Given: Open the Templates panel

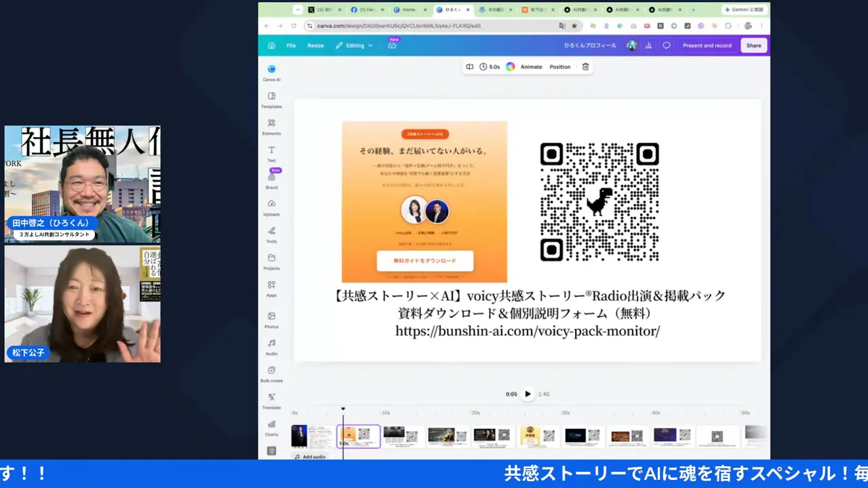Looking at the screenshot, I should 271,100.
